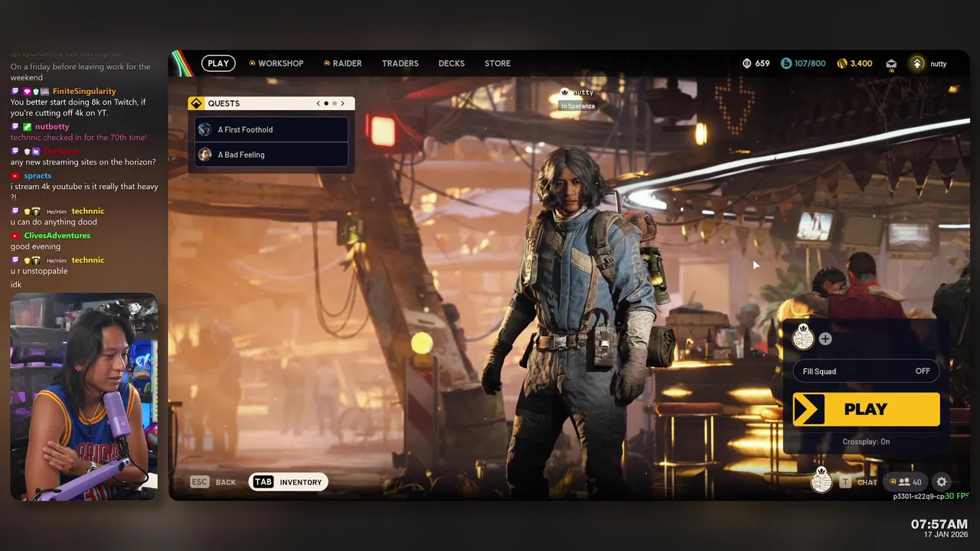Click the large yellow PLAY button
Screen dimensions: 980x551
(x=866, y=409)
